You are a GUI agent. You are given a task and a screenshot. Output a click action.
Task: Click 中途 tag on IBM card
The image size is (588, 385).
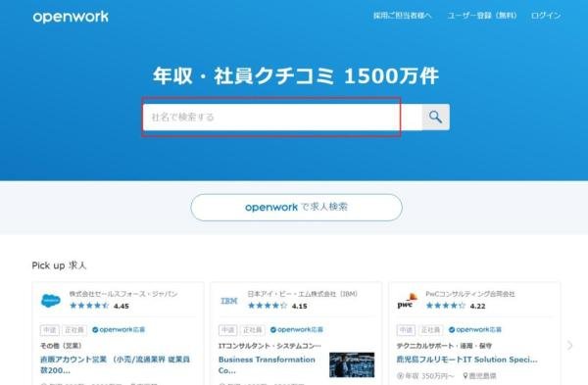point(227,330)
